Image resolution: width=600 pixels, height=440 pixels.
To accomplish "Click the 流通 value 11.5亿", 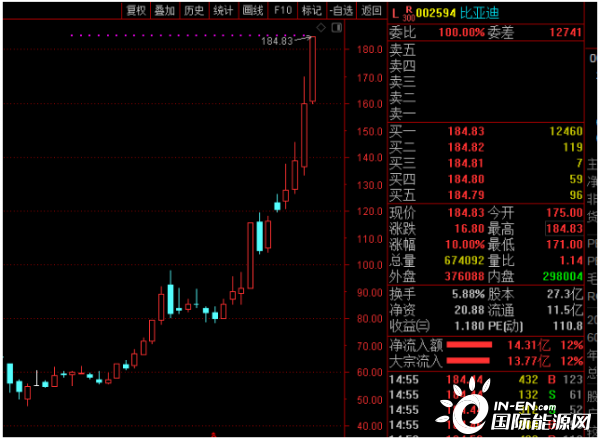I will click(565, 310).
